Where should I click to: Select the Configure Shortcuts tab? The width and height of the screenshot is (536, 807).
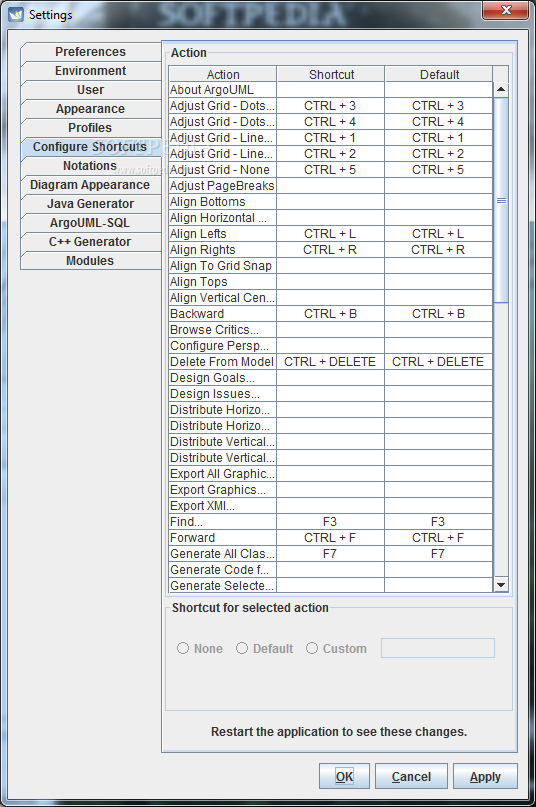[91, 147]
